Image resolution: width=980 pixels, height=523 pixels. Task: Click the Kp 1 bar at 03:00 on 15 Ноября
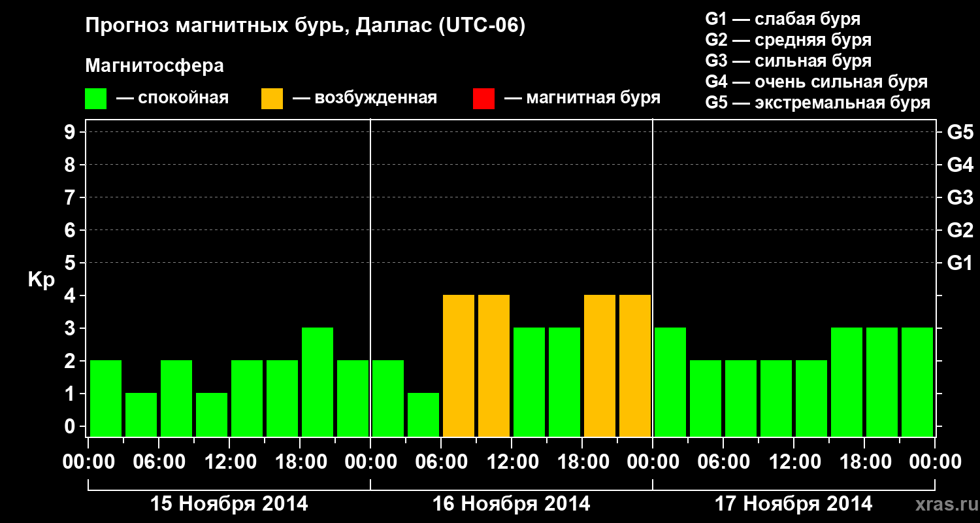click(141, 414)
